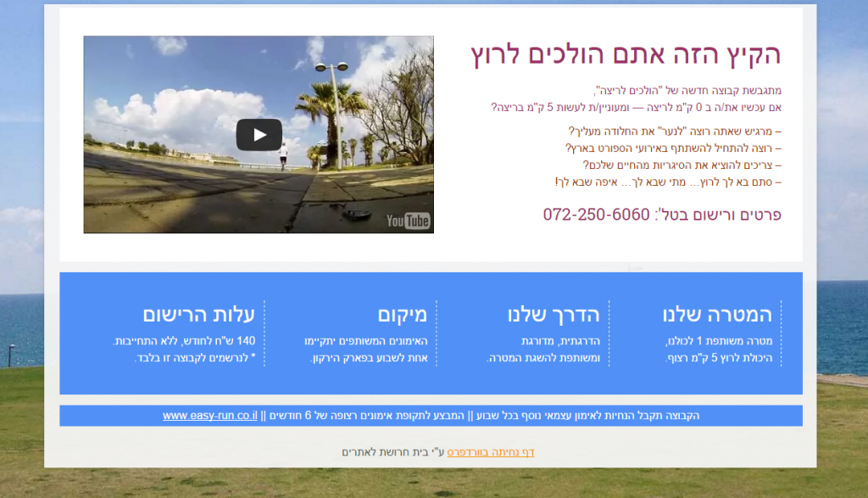Play the embedded YouTube running video
Screen dimensions: 868x498
259,135
